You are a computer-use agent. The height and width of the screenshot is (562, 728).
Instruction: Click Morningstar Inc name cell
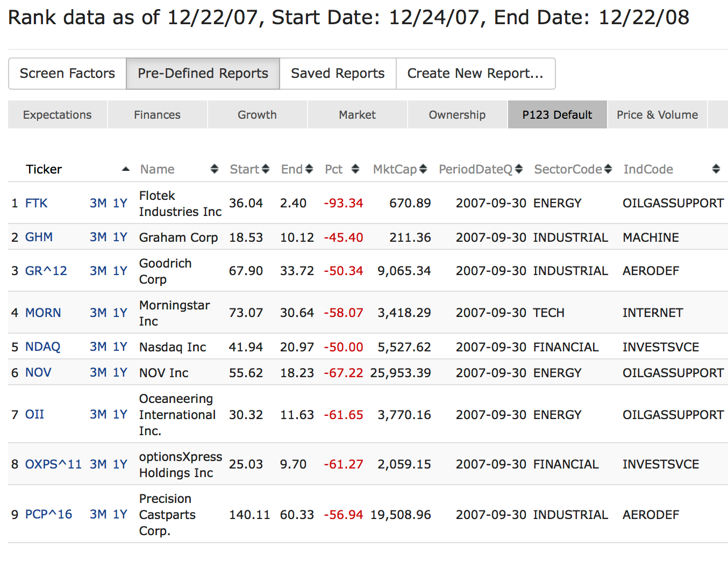point(175,313)
